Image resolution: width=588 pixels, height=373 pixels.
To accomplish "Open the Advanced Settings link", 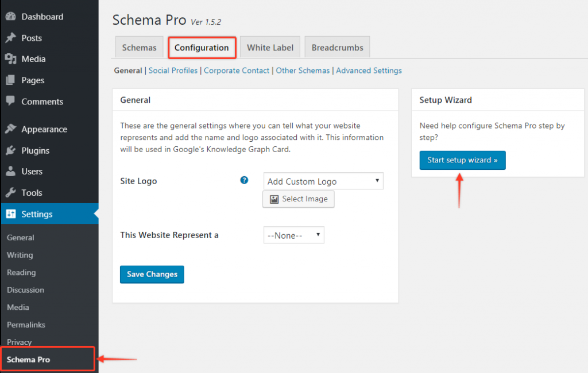I will (369, 71).
